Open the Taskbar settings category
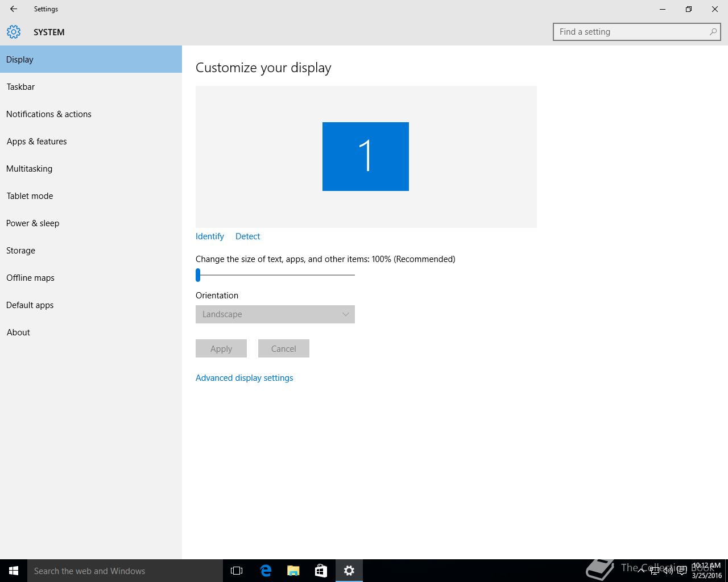The image size is (728, 582). click(20, 87)
